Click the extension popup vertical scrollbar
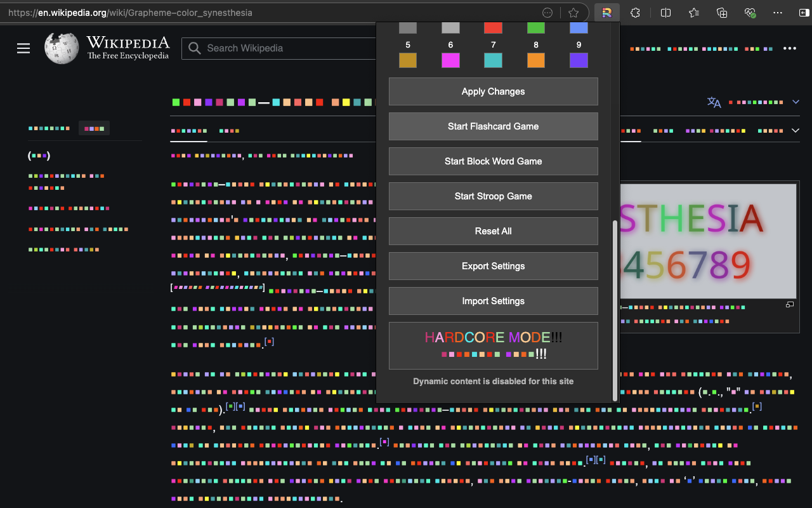The width and height of the screenshot is (812, 508). pyautogui.click(x=615, y=311)
